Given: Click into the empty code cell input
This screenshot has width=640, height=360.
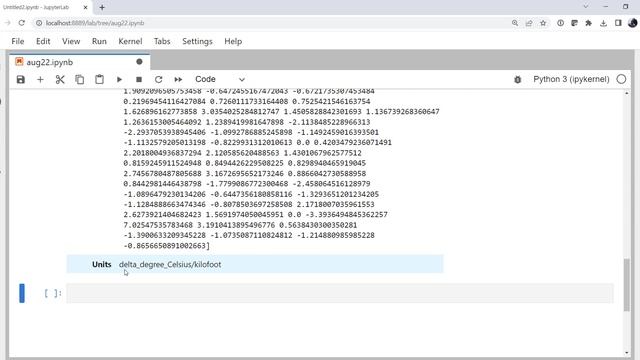Looking at the screenshot, I should click(x=340, y=293).
